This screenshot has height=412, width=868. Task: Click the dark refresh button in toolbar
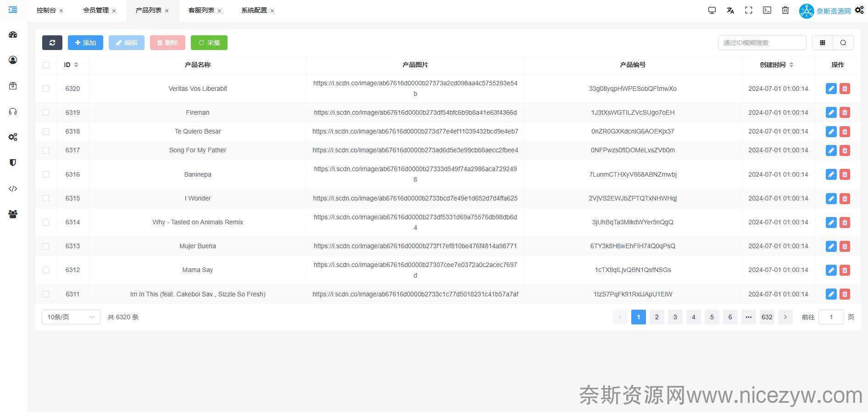coord(52,43)
